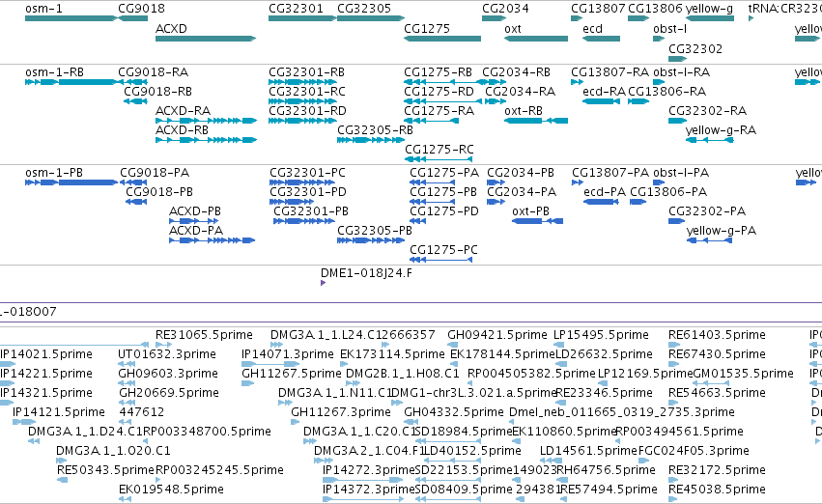
Task: Select the oxt-PB protein feature
Action: tap(537, 221)
